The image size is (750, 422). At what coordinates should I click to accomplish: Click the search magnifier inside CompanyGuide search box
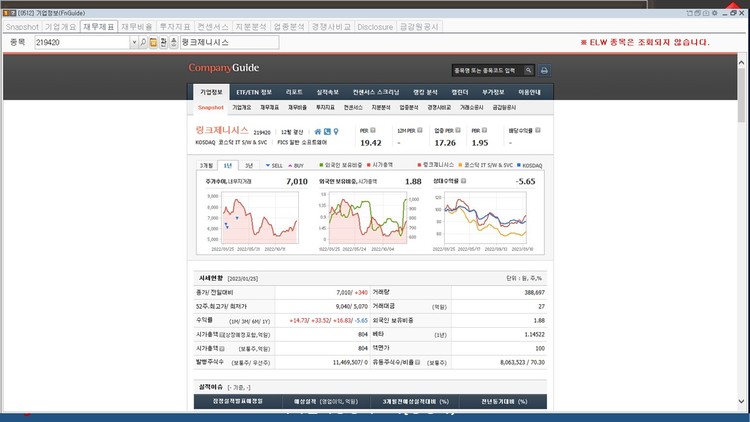tap(528, 70)
